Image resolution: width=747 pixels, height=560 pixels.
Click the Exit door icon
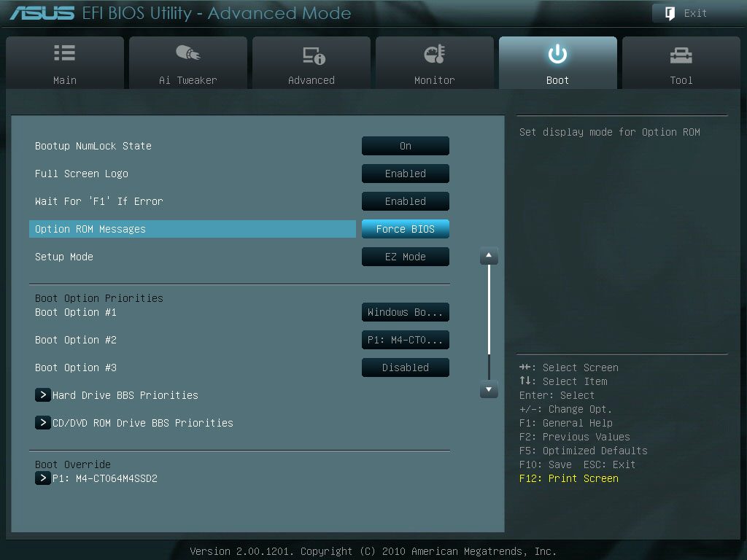click(670, 13)
